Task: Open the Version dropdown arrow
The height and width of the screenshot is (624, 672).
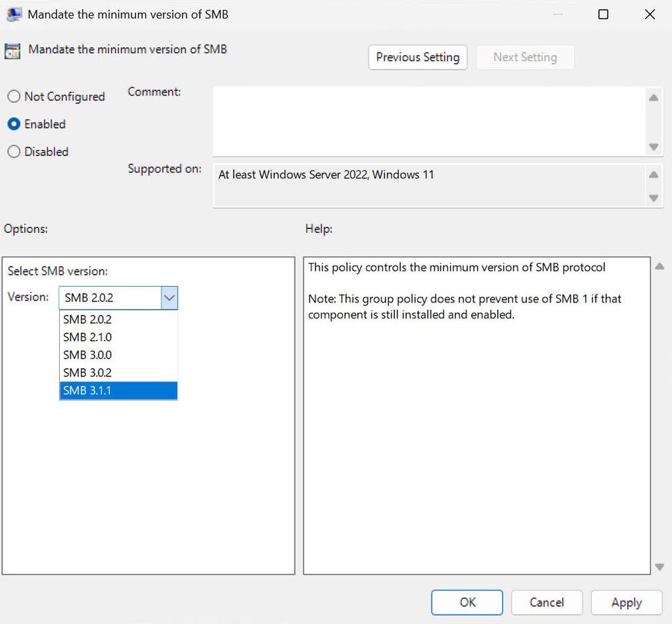Action: [170, 298]
